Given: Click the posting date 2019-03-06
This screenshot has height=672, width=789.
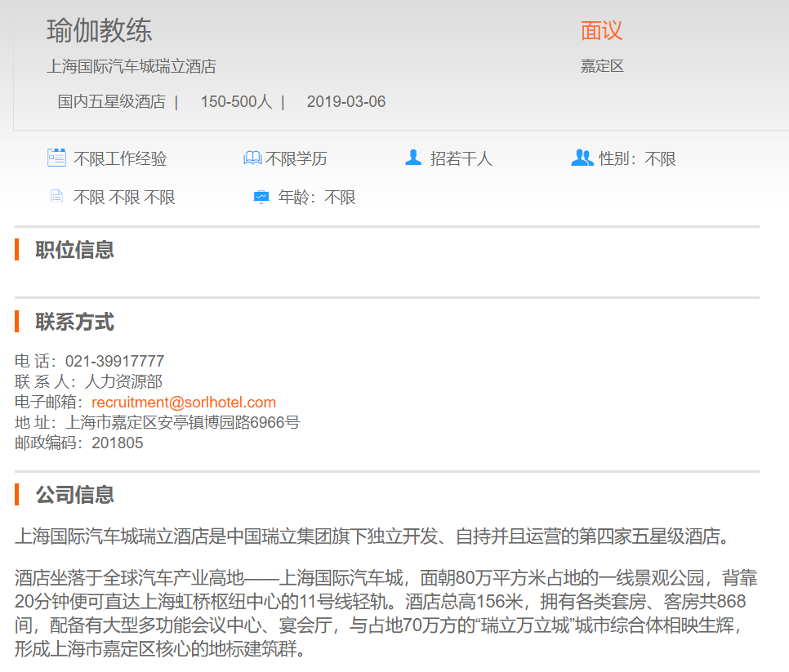Looking at the screenshot, I should pos(346,102).
